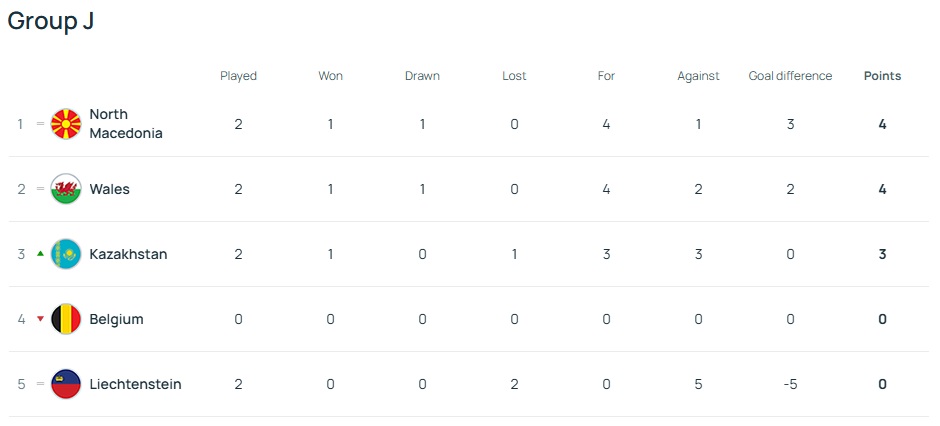Click the Belgium flag icon
Screen dimensions: 940x426
[66, 319]
